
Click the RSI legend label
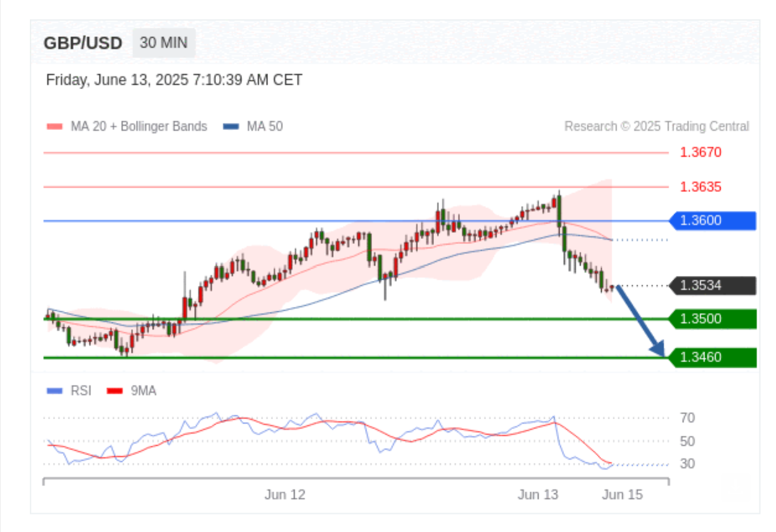click(x=81, y=391)
